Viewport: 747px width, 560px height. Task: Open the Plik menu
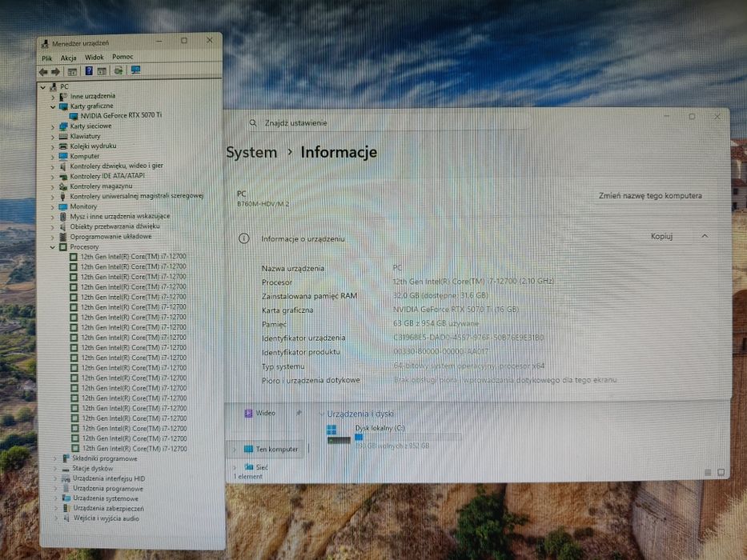pos(46,58)
